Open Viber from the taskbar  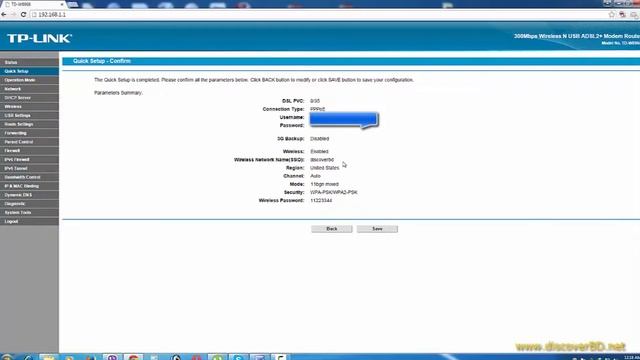pyautogui.click(x=112, y=357)
